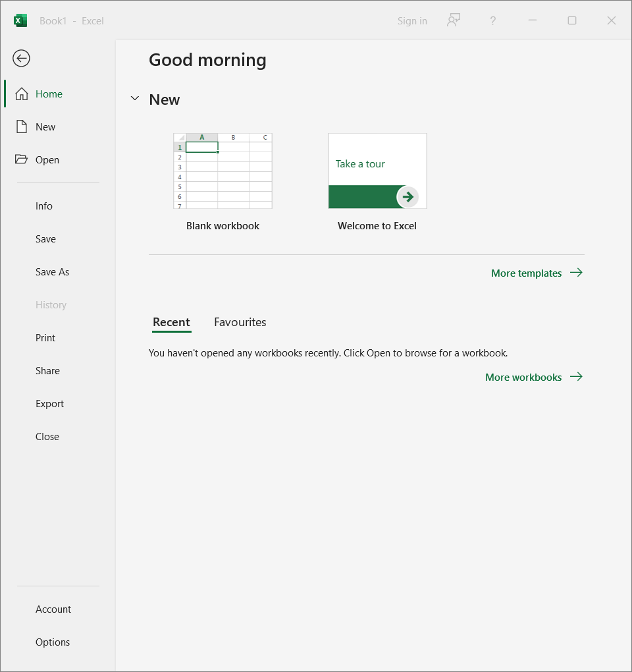Click the green arrow on Take a tour

[408, 196]
